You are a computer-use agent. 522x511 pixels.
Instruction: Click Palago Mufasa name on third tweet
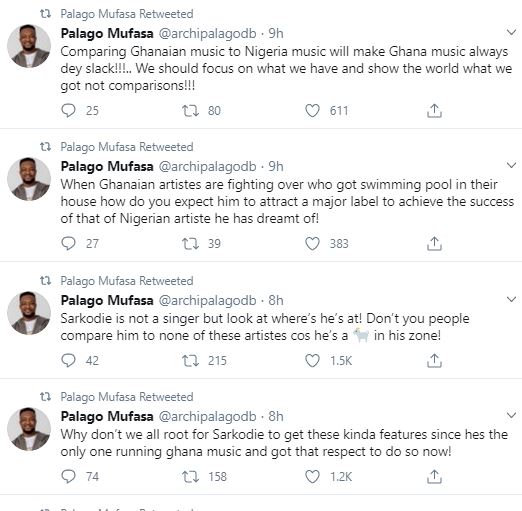tap(107, 300)
